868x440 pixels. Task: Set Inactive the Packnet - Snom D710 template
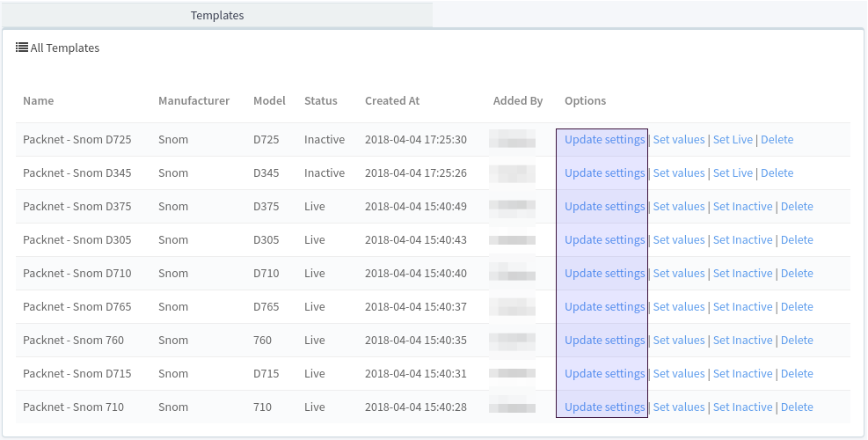743,273
